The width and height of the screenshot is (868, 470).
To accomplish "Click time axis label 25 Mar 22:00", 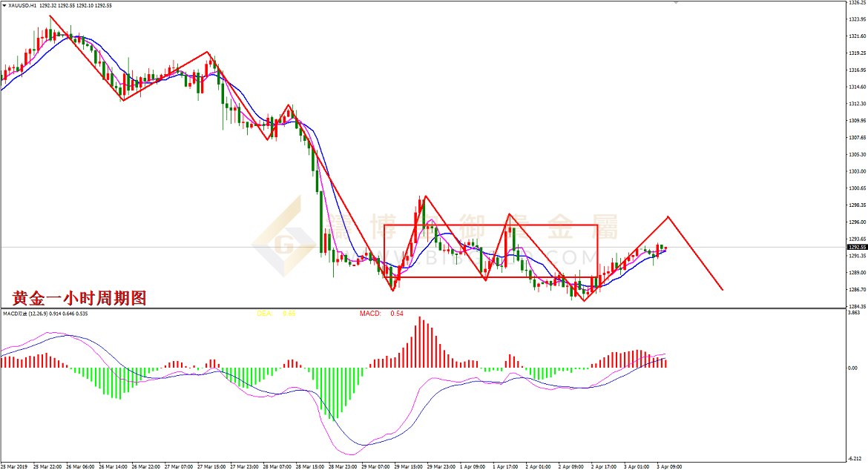I will [x=47, y=467].
